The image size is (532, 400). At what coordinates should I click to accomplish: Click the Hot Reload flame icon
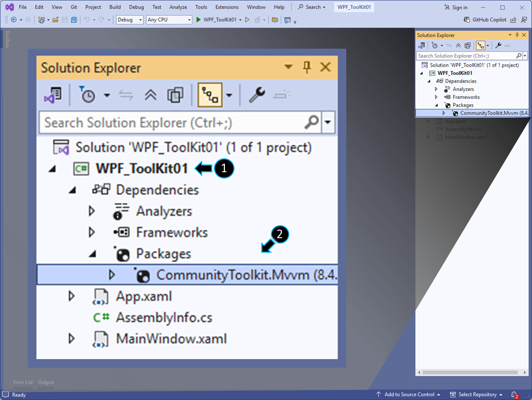click(258, 20)
